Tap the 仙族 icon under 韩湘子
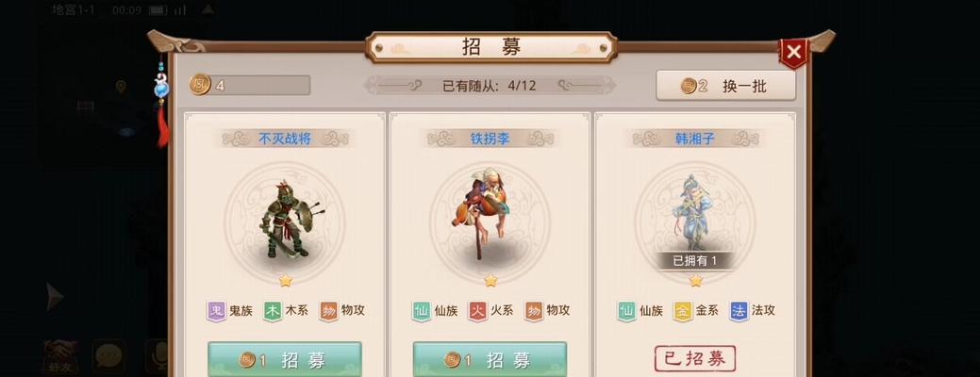This screenshot has width=980, height=377. pos(626,311)
